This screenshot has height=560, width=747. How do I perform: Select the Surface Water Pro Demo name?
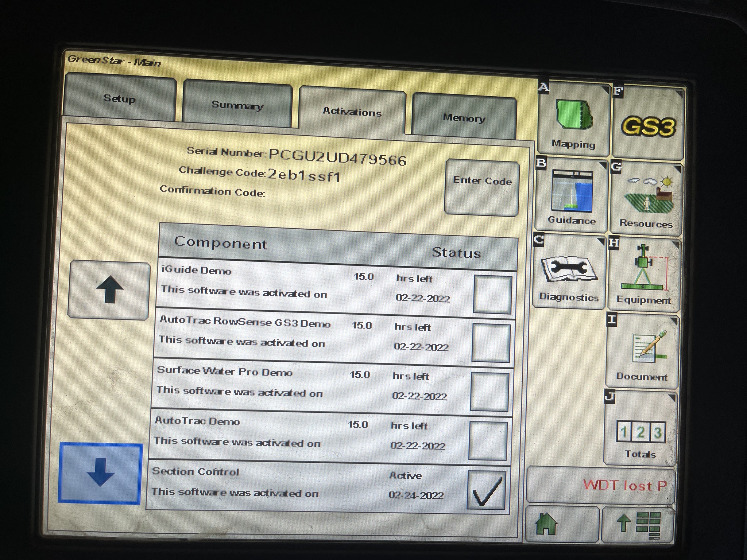(x=225, y=371)
